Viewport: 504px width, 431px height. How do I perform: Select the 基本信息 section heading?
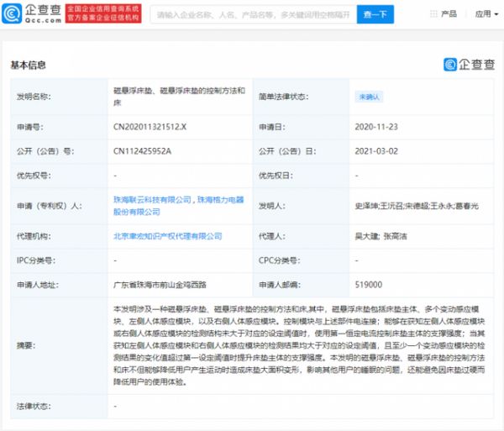28,65
